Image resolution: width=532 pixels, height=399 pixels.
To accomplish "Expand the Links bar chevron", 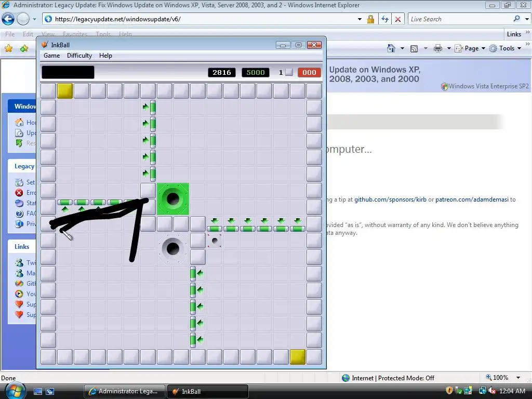I will [x=527, y=32].
